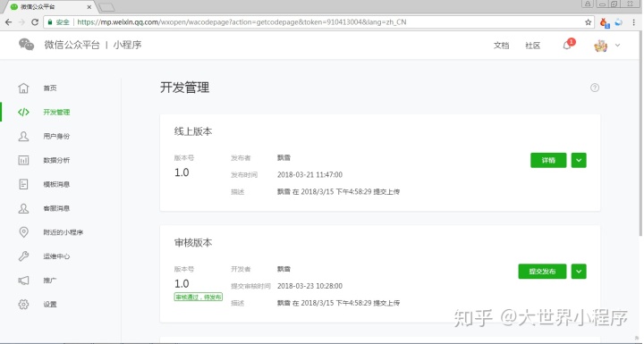Open the 文档 link in header
Viewport: 644px width, 344px height.
(x=501, y=46)
